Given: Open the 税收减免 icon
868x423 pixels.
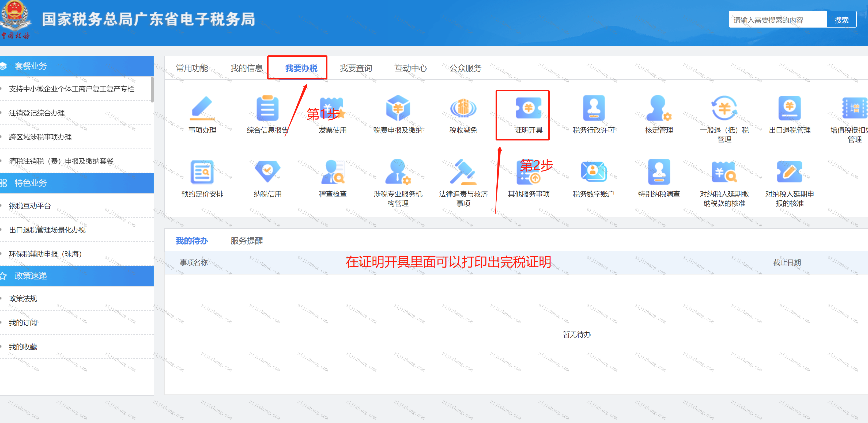Looking at the screenshot, I should 463,108.
